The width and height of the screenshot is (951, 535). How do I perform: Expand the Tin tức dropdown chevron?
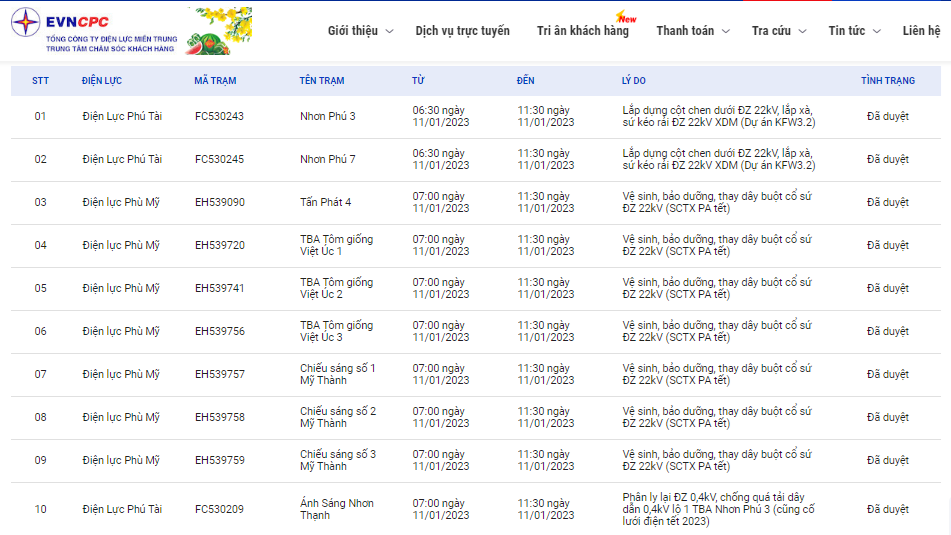tap(876, 31)
